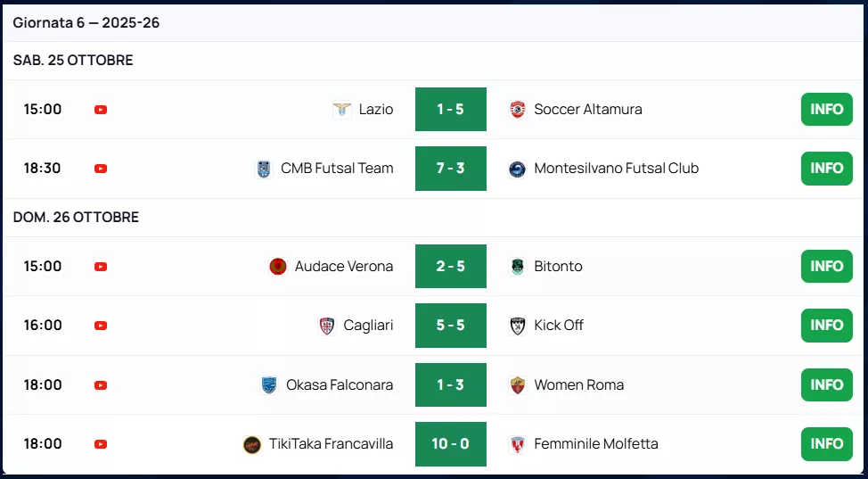Click the Bitonto team name
868x479 pixels.
point(558,267)
